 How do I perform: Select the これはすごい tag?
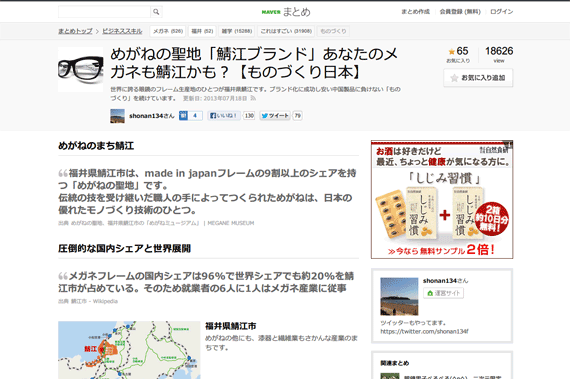click(x=286, y=31)
